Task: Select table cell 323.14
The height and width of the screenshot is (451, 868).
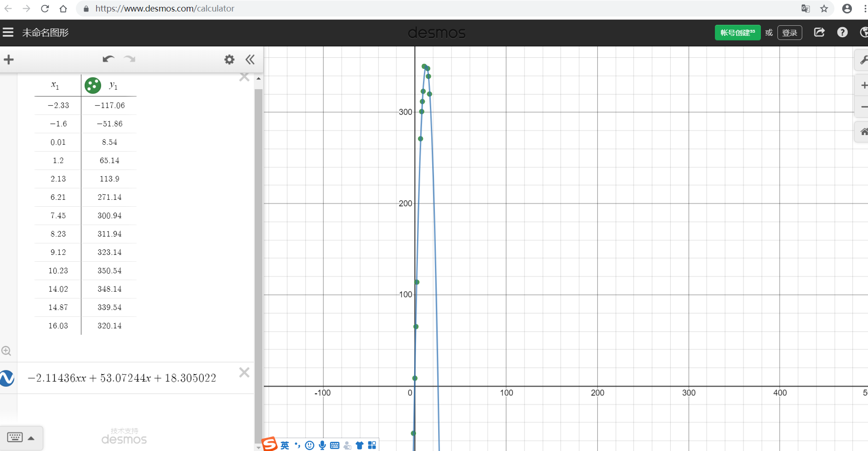Action: (x=109, y=252)
